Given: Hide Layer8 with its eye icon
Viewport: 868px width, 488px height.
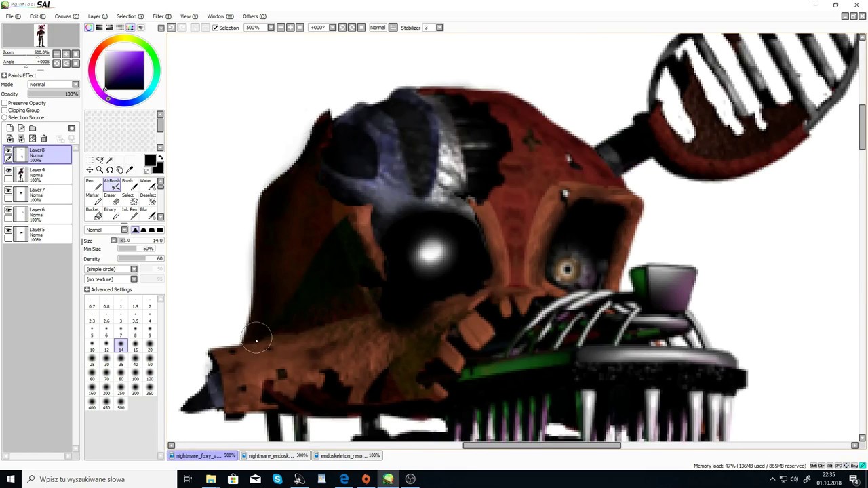Looking at the screenshot, I should tap(8, 152).
